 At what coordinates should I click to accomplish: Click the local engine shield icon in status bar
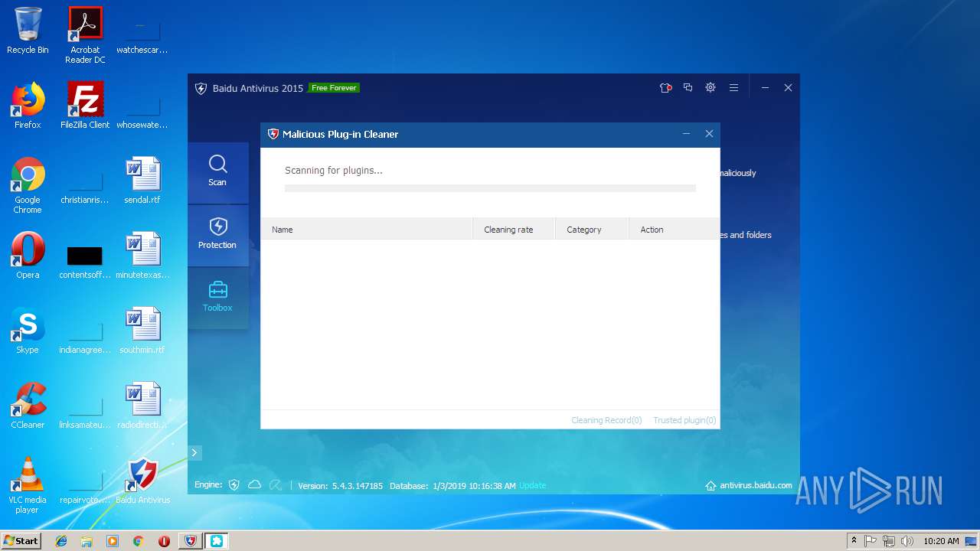(234, 485)
